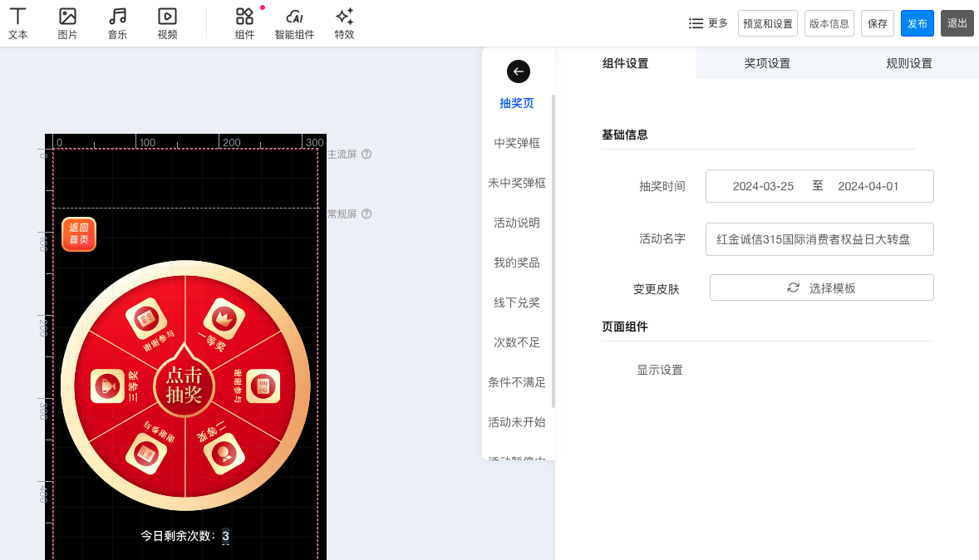Screen dimensions: 979x560
Task: Click the 页面组件 section heading
Action: [624, 327]
